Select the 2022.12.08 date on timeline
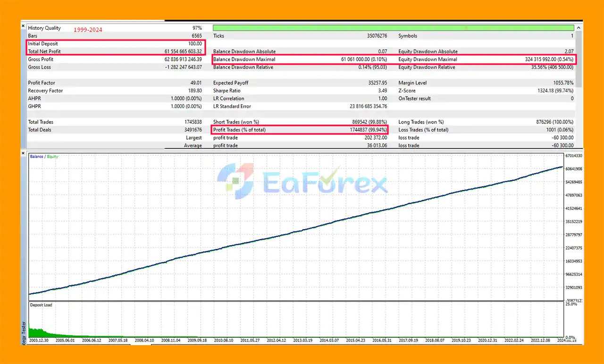The width and height of the screenshot is (604, 364). 540,340
